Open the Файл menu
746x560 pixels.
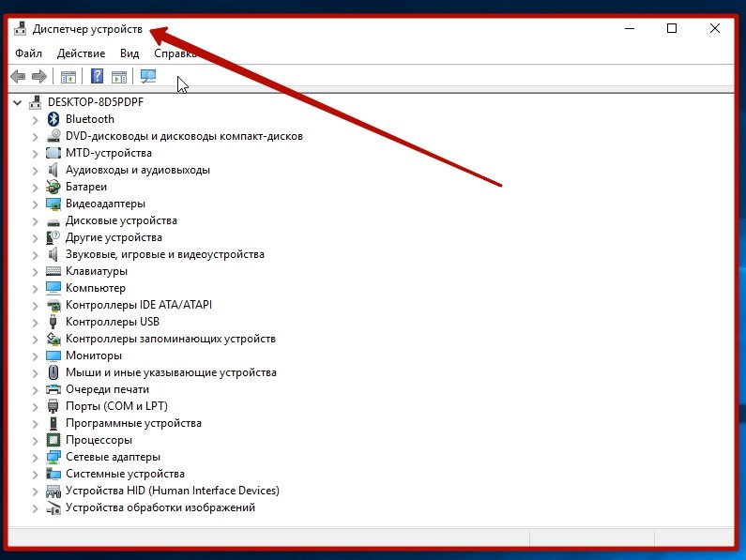pyautogui.click(x=28, y=54)
